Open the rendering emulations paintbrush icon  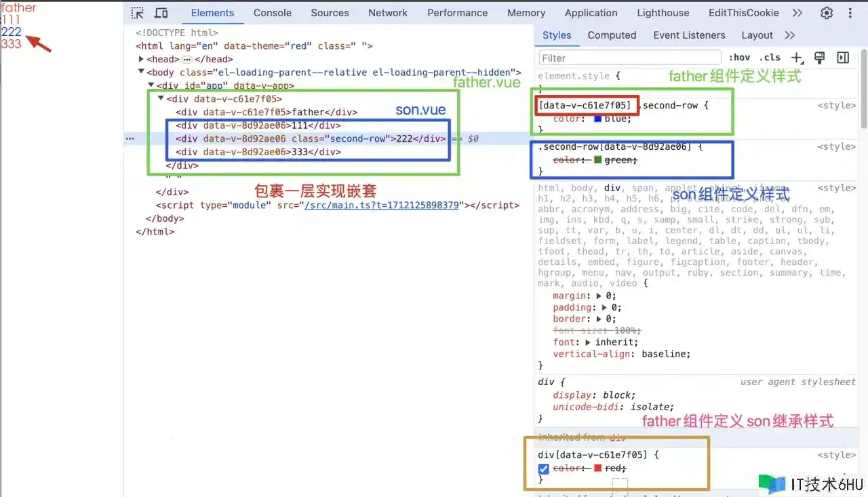coord(819,58)
